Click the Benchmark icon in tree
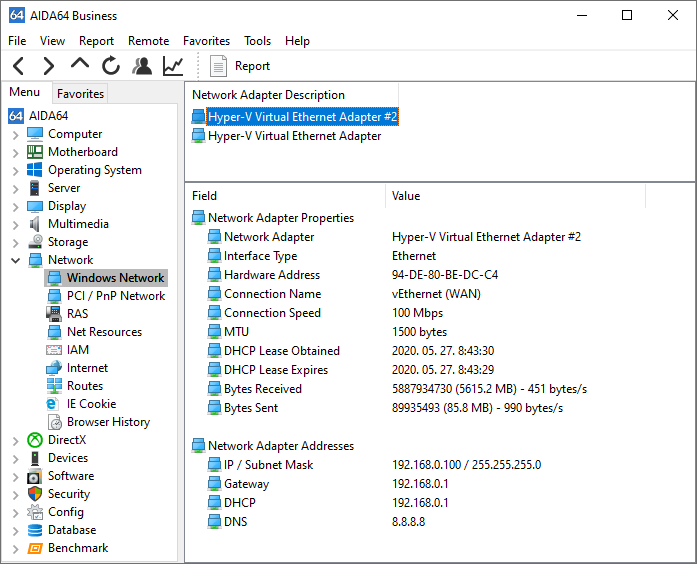Screen dimensions: 697x564 [x=35, y=548]
